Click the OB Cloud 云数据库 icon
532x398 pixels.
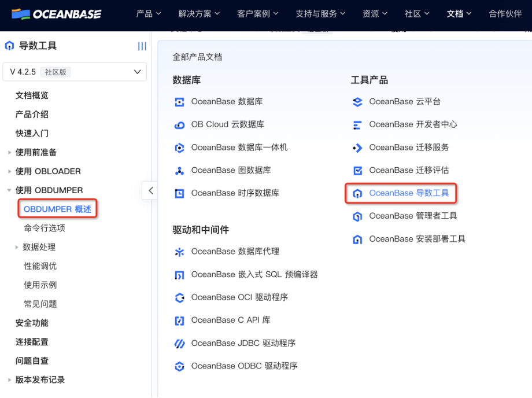[179, 125]
